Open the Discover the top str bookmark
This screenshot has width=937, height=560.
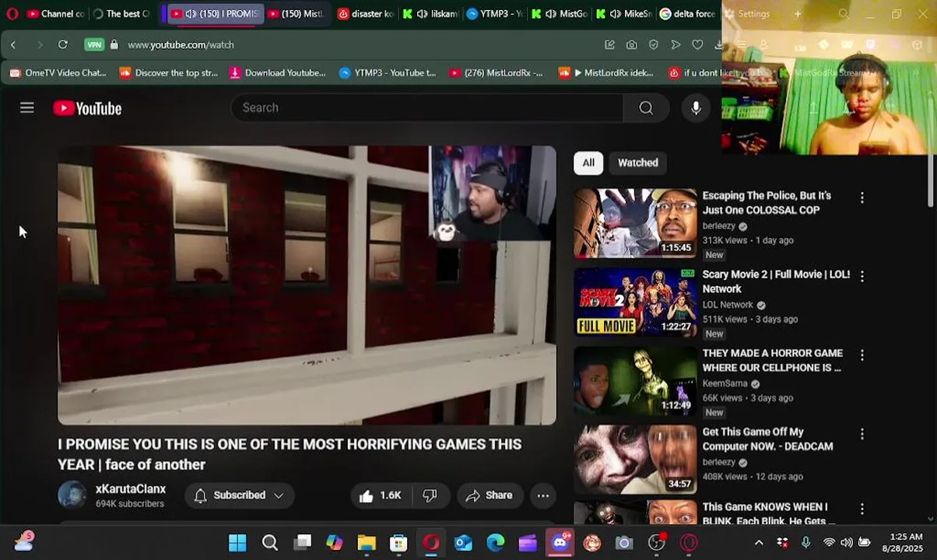(169, 73)
